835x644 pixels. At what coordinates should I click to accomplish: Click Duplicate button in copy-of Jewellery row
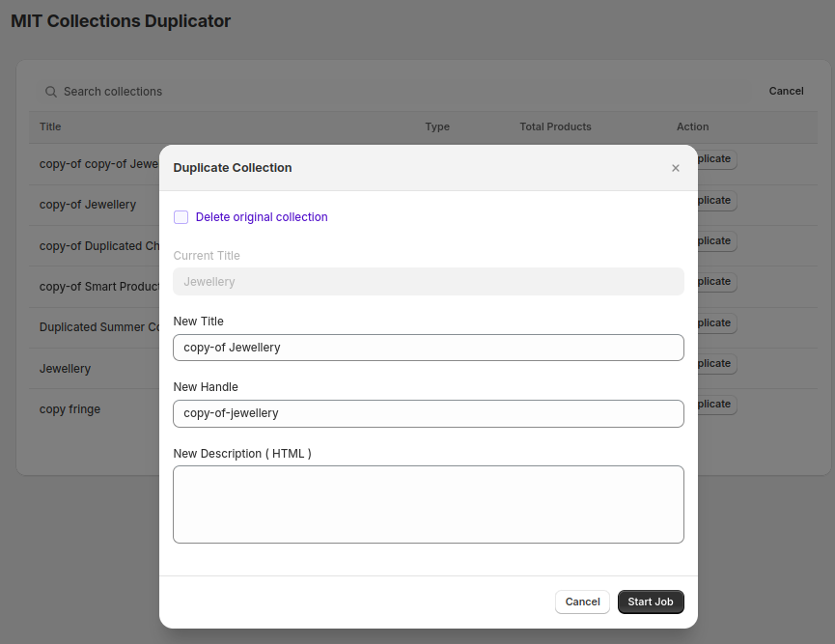pyautogui.click(x=717, y=200)
